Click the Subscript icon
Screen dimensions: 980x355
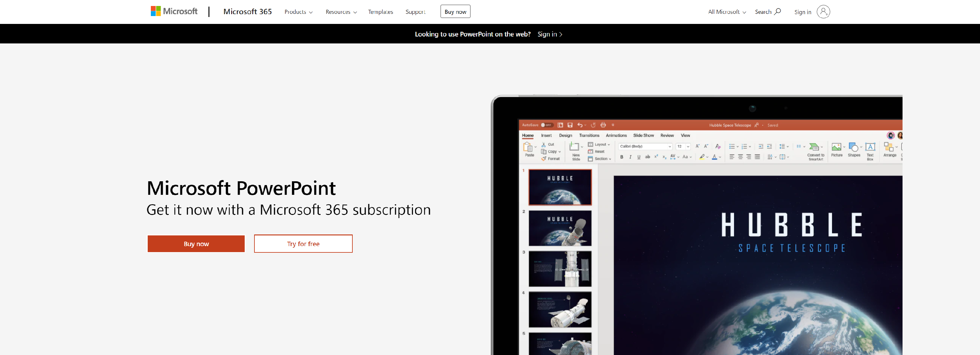click(x=664, y=157)
